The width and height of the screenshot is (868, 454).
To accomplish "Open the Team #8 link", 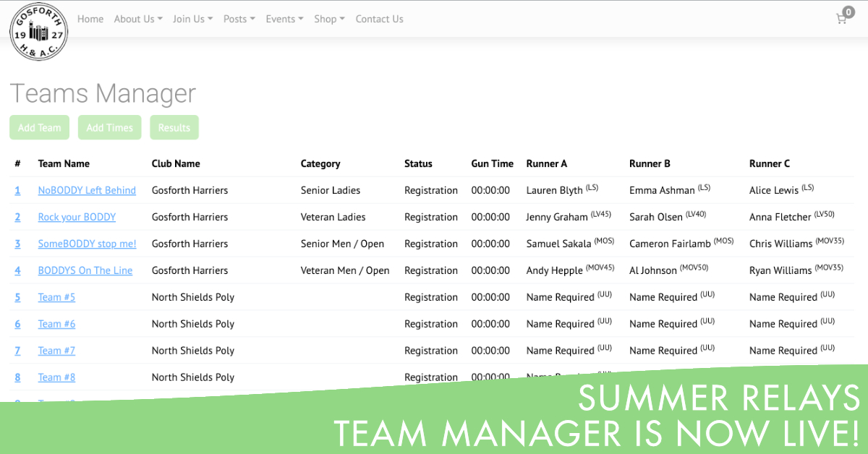I will coord(56,377).
